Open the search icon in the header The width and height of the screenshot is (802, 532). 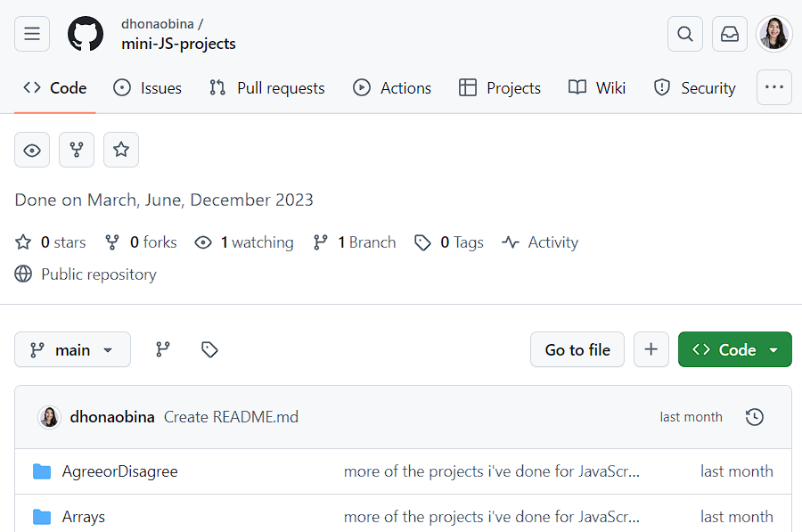point(684,33)
